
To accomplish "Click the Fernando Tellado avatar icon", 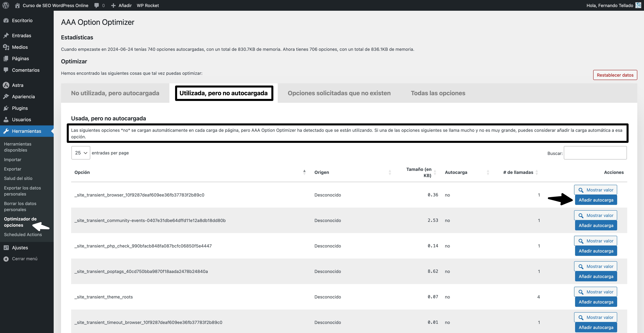I will coord(638,5).
